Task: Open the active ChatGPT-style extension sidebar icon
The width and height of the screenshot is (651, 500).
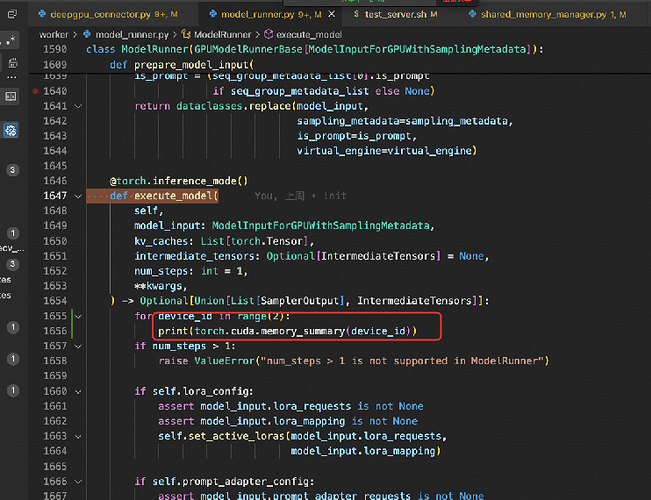Action: coord(11,131)
